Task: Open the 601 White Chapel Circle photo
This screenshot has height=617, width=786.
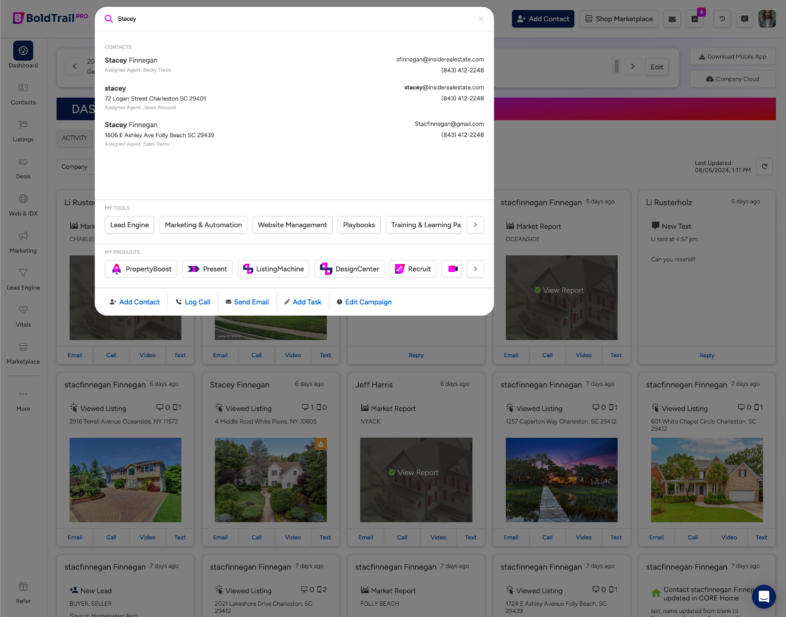Action: pyautogui.click(x=707, y=480)
